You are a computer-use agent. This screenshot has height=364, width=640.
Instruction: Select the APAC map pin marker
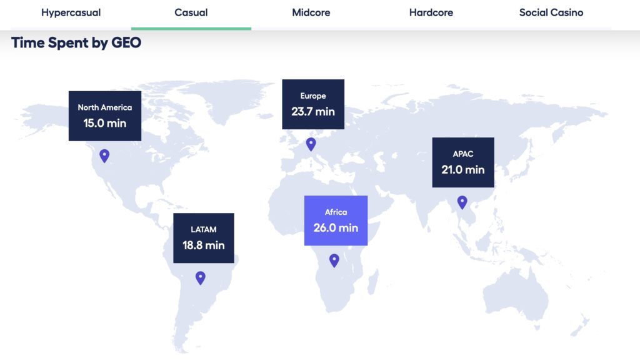(x=462, y=202)
